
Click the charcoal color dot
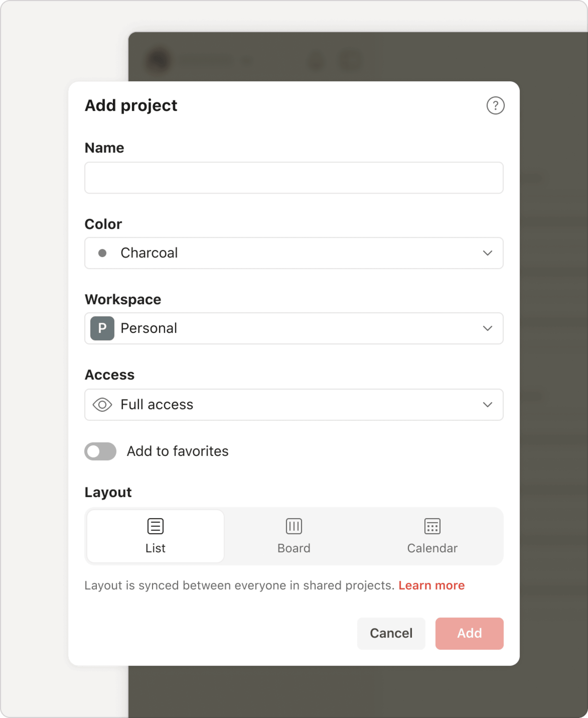(103, 253)
